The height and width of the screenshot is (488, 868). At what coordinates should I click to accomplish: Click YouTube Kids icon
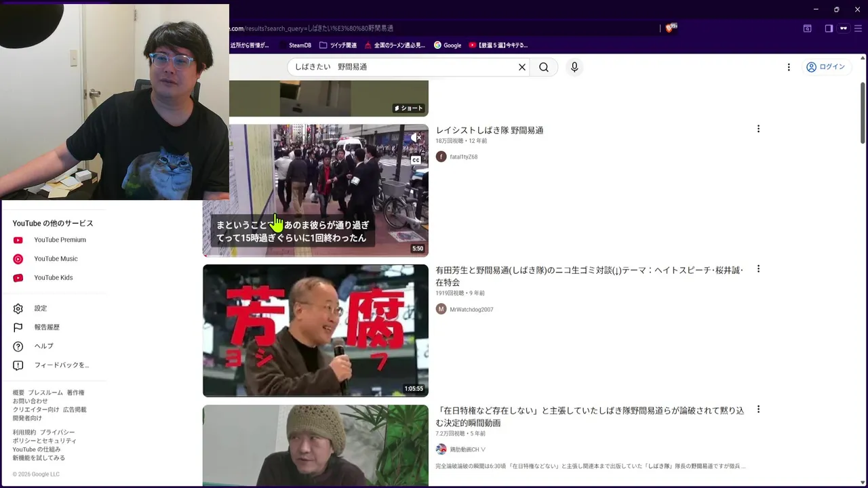click(x=18, y=278)
